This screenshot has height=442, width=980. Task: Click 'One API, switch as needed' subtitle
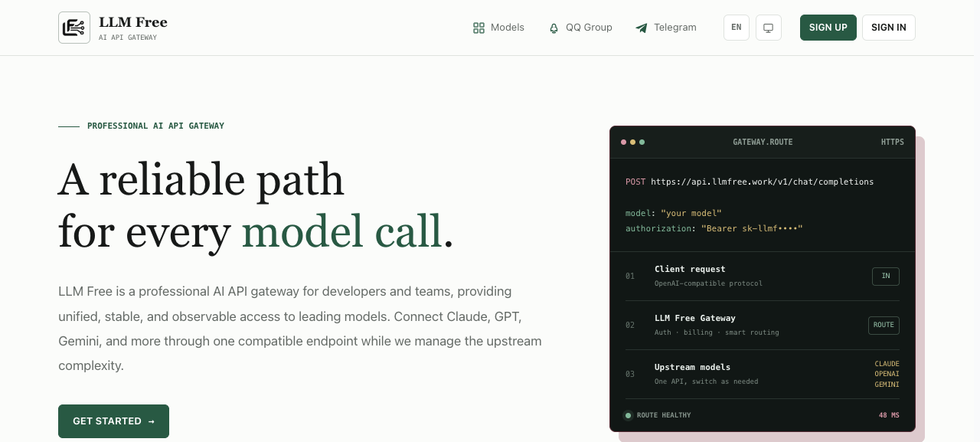(707, 381)
